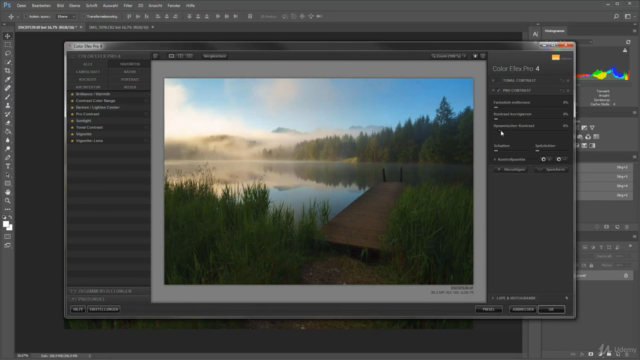Select the Rectangular Marquee tool

[x=8, y=45]
